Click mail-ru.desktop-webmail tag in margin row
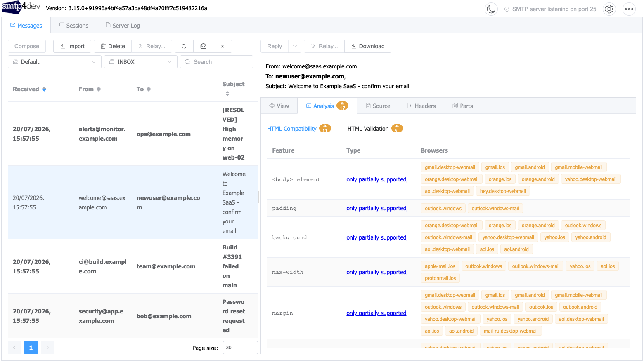The width and height of the screenshot is (644, 362). coord(511,331)
